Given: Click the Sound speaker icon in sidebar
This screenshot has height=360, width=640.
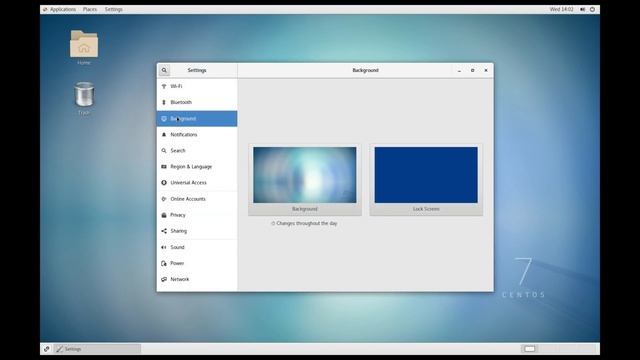Looking at the screenshot, I should click(164, 247).
